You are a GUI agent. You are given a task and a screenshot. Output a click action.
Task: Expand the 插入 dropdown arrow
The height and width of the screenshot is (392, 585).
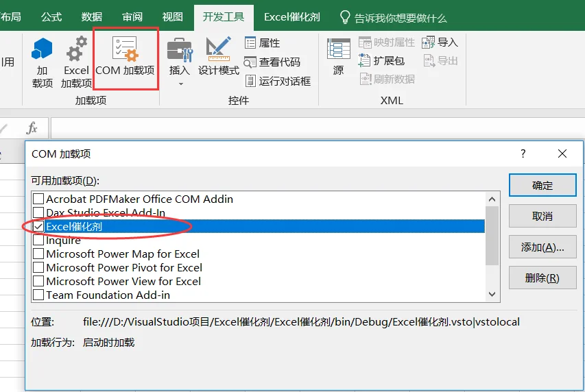point(181,84)
